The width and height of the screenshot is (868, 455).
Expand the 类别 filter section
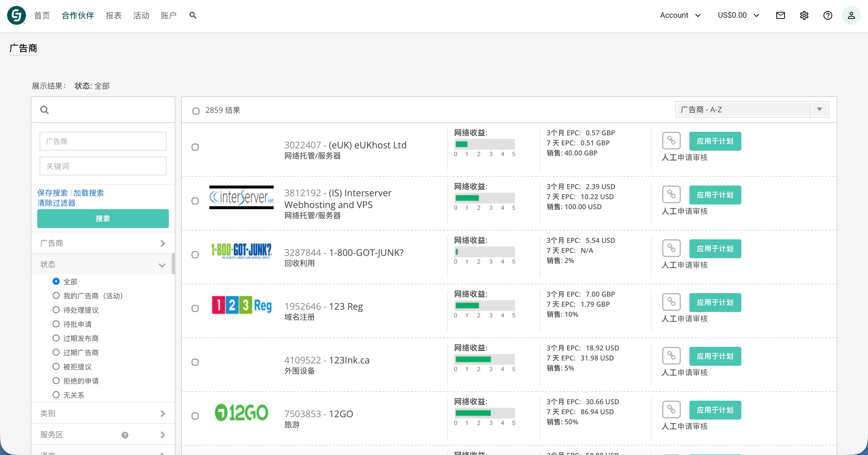pyautogui.click(x=103, y=413)
